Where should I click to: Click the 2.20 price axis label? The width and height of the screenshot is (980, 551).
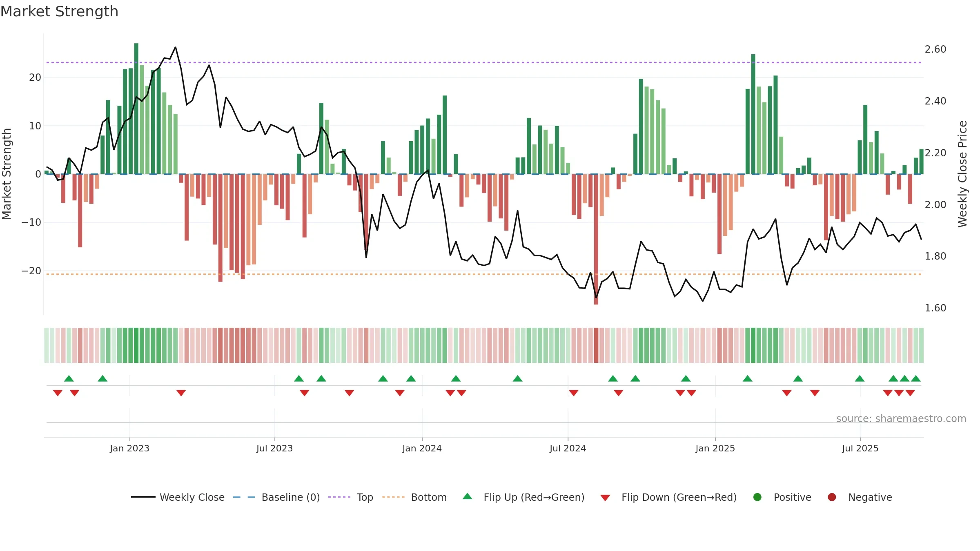[935, 153]
